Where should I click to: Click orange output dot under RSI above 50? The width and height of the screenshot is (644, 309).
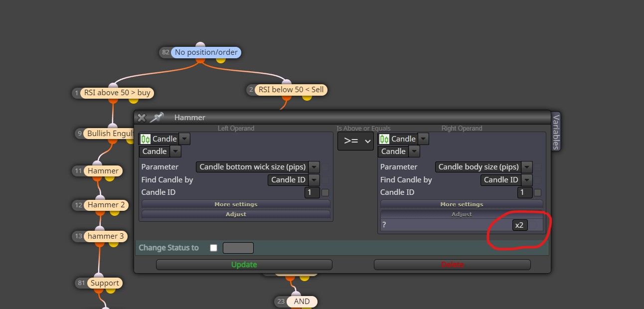(x=113, y=100)
